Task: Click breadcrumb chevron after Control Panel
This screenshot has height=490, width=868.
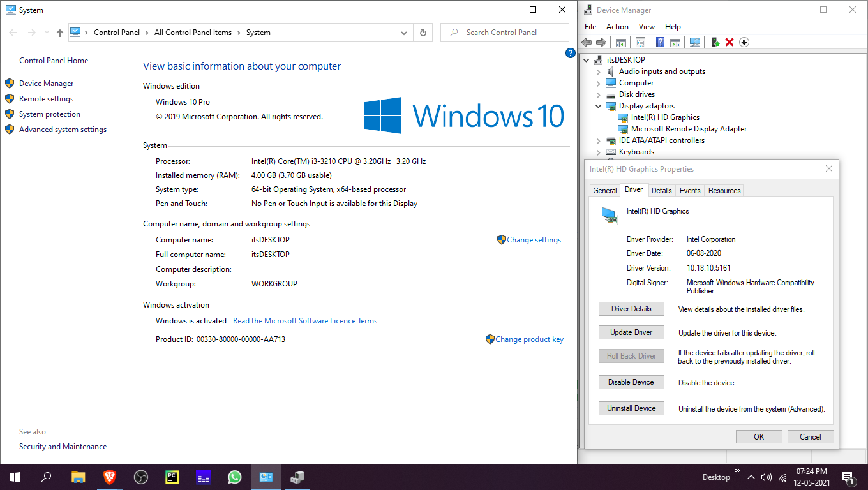Action: click(147, 33)
